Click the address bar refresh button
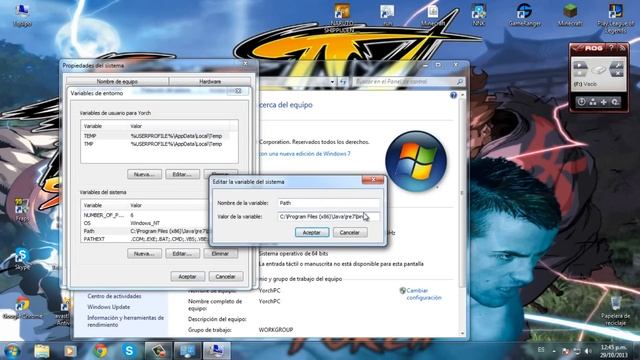 click(x=343, y=82)
